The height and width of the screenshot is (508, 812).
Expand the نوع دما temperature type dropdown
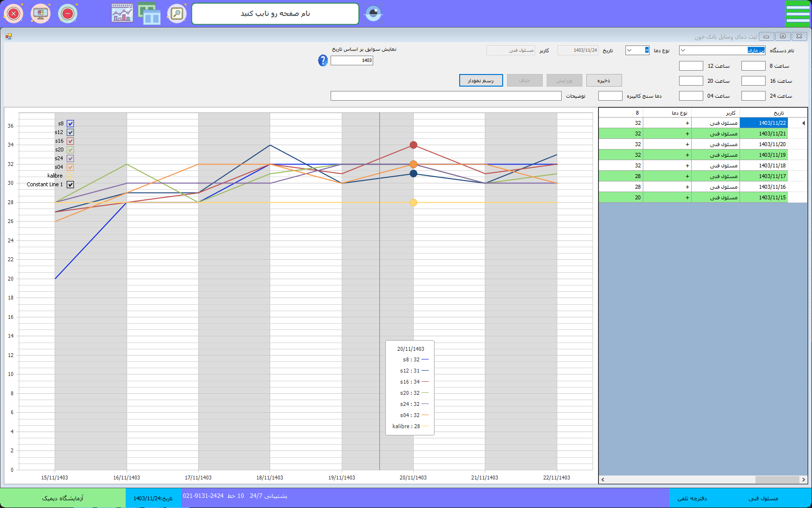(629, 50)
